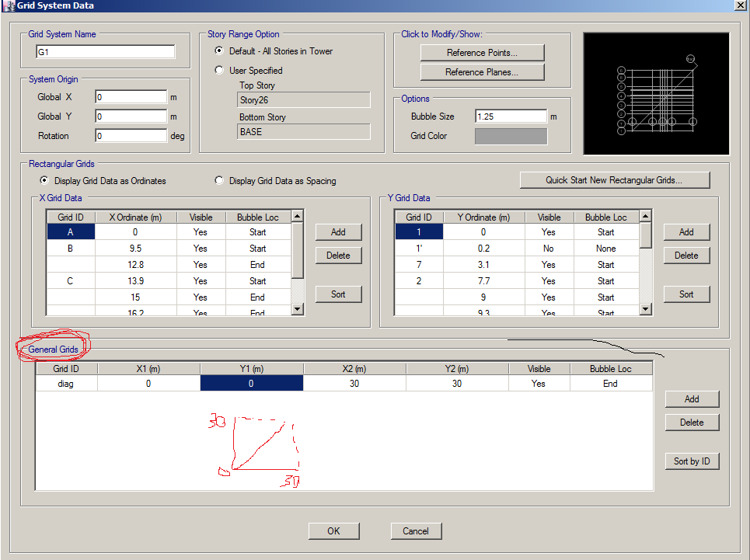Click Y Ordinate cell with value 0.2
The height and width of the screenshot is (560, 750).
[x=484, y=249]
